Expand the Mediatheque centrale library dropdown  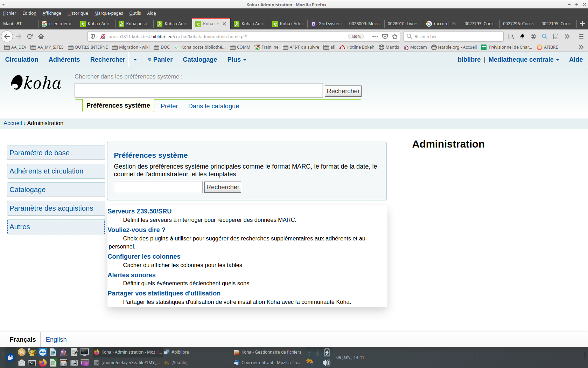[x=523, y=60]
